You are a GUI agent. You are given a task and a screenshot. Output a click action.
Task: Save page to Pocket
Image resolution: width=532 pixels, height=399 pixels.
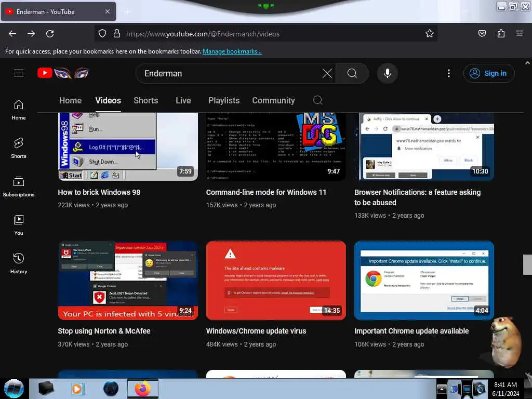point(482,33)
